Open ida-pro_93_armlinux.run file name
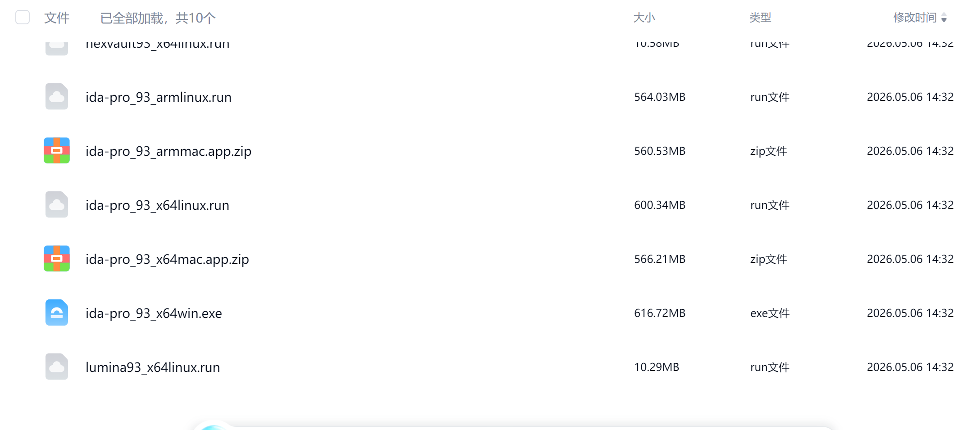This screenshot has width=980, height=430. 159,97
